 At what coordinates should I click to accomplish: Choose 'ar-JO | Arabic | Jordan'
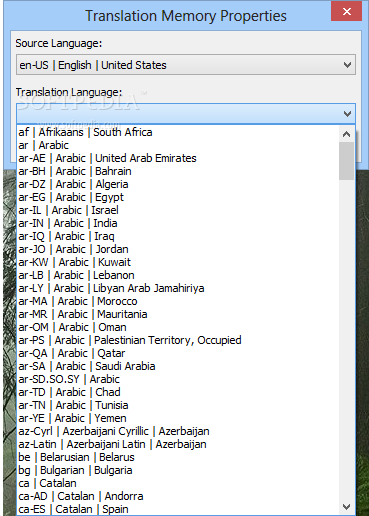[x=178, y=249]
